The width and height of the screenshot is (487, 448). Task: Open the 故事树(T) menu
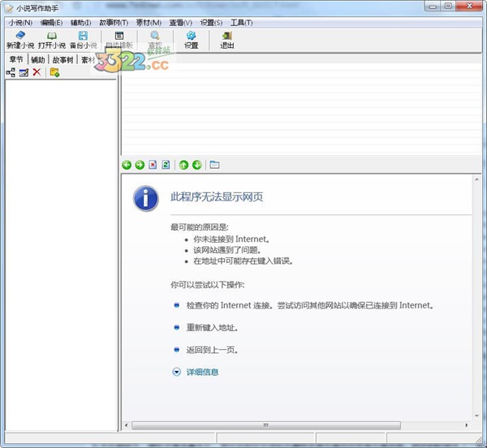[114, 23]
